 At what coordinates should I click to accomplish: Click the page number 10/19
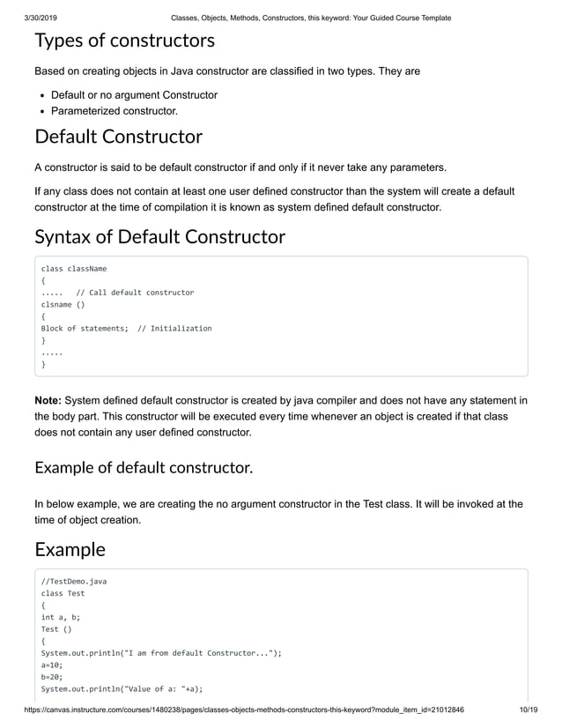[529, 709]
